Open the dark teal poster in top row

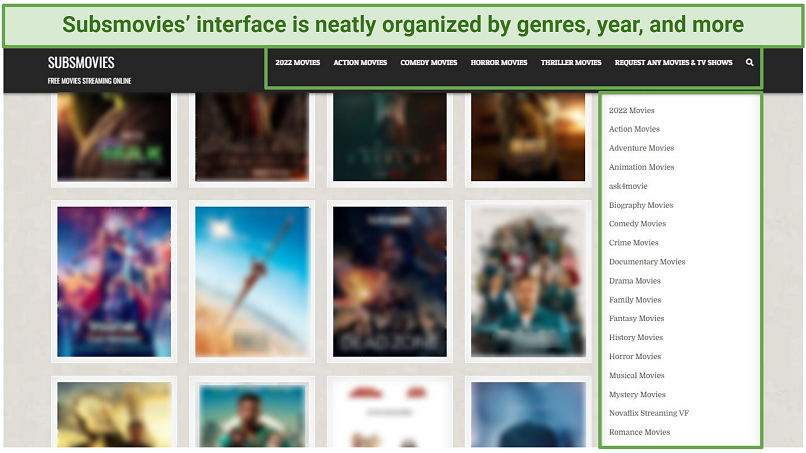tap(390, 137)
